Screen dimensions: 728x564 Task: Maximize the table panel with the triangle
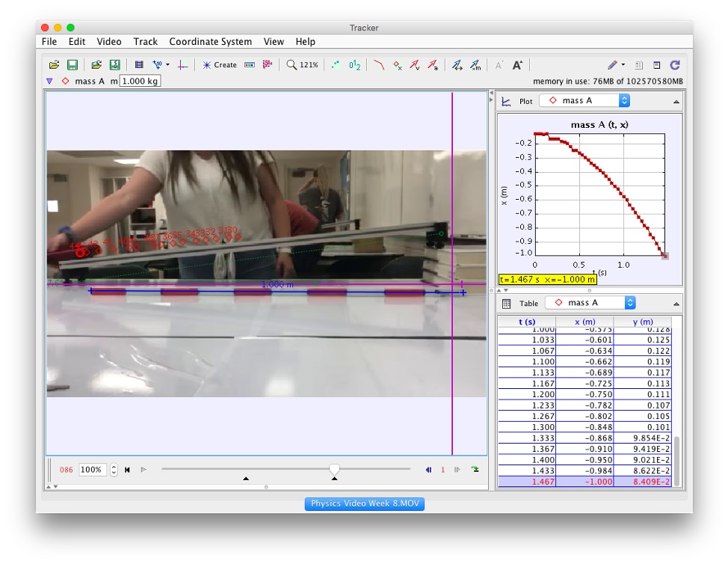[x=676, y=304]
